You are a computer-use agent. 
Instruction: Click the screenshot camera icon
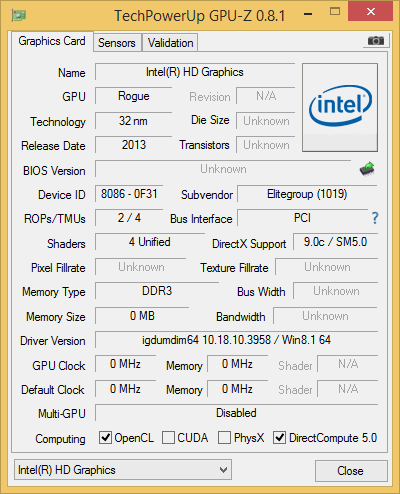click(376, 41)
